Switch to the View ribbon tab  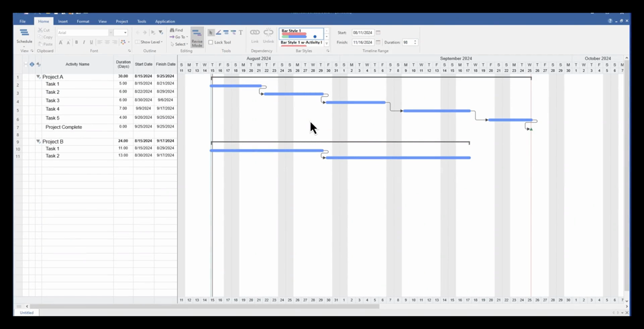(x=103, y=21)
